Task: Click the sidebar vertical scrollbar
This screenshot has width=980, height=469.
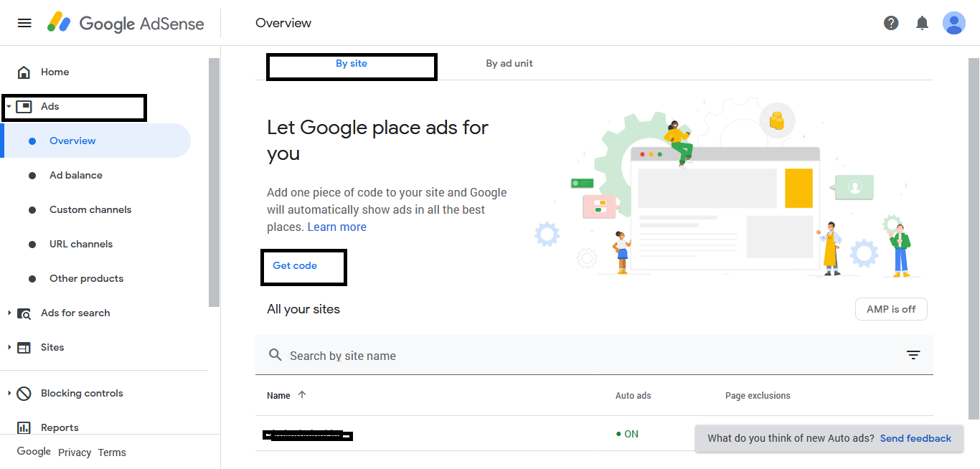Action: pos(214,179)
